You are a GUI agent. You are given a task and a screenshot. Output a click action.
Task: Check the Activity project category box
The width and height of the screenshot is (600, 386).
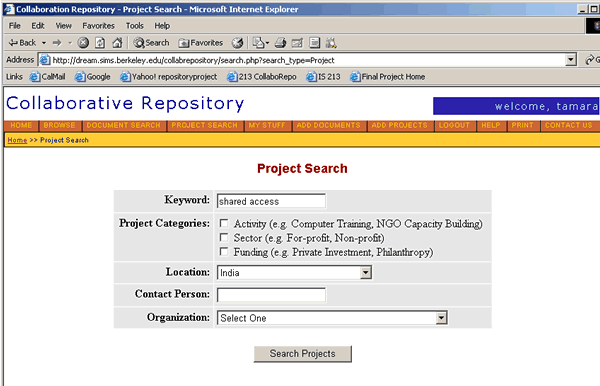(x=224, y=223)
